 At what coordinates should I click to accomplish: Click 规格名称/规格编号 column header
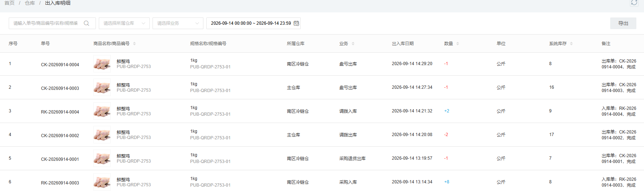(x=208, y=44)
